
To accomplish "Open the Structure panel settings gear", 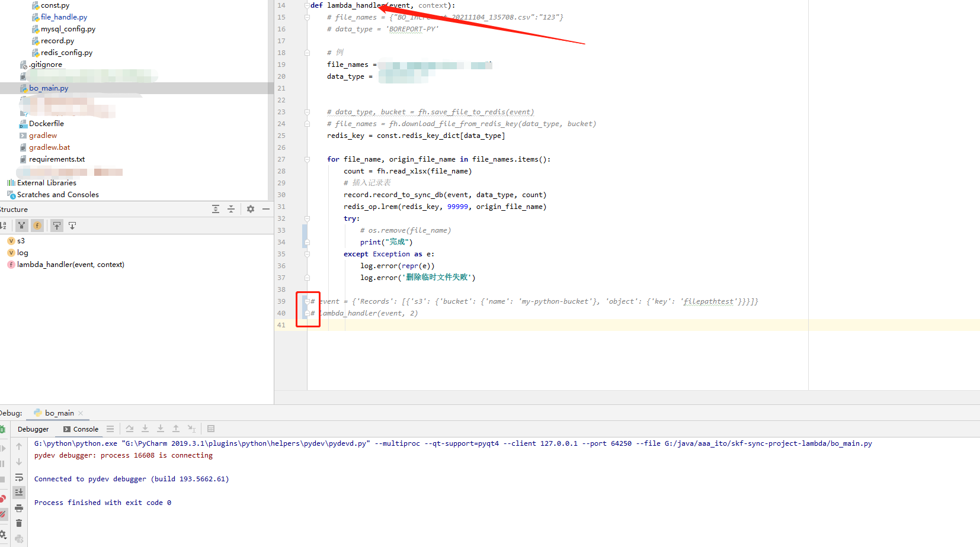I will tap(251, 209).
